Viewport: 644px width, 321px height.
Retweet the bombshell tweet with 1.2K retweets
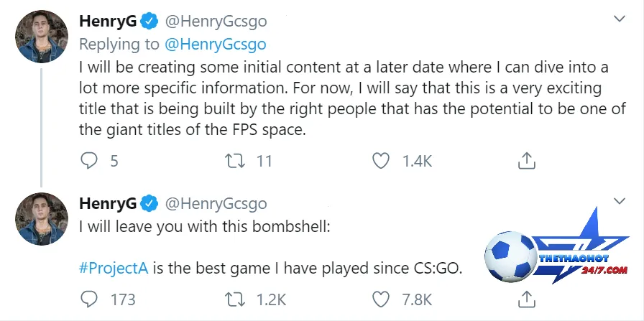click(236, 299)
